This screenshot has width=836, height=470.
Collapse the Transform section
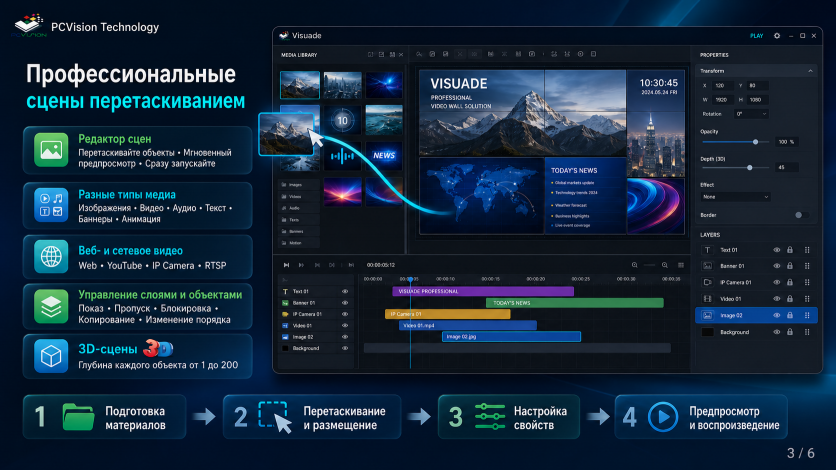pyautogui.click(x=810, y=71)
